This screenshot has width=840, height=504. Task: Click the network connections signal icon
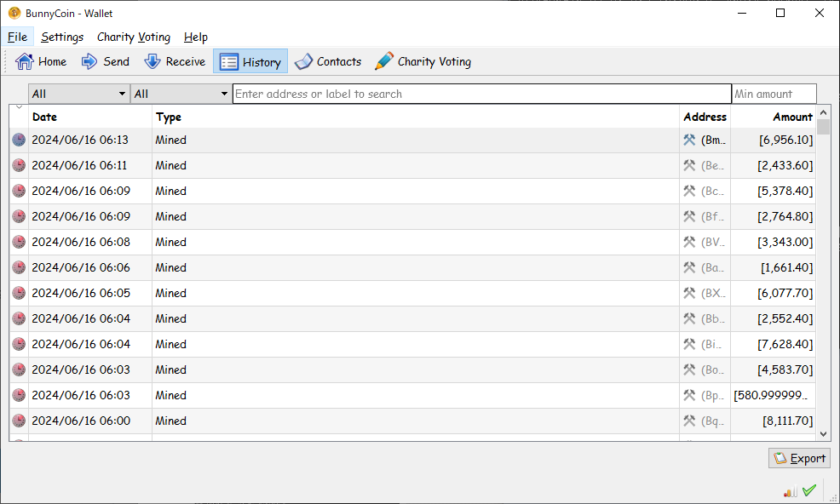791,490
